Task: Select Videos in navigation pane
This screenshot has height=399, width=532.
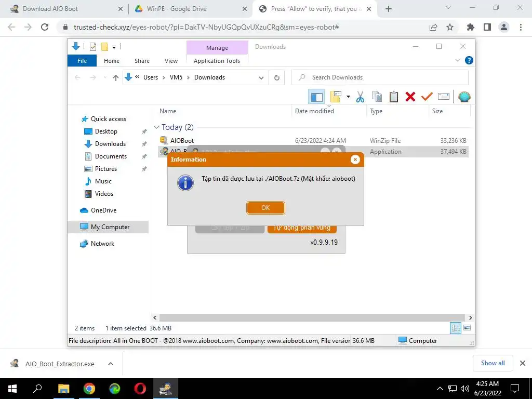Action: point(104,194)
